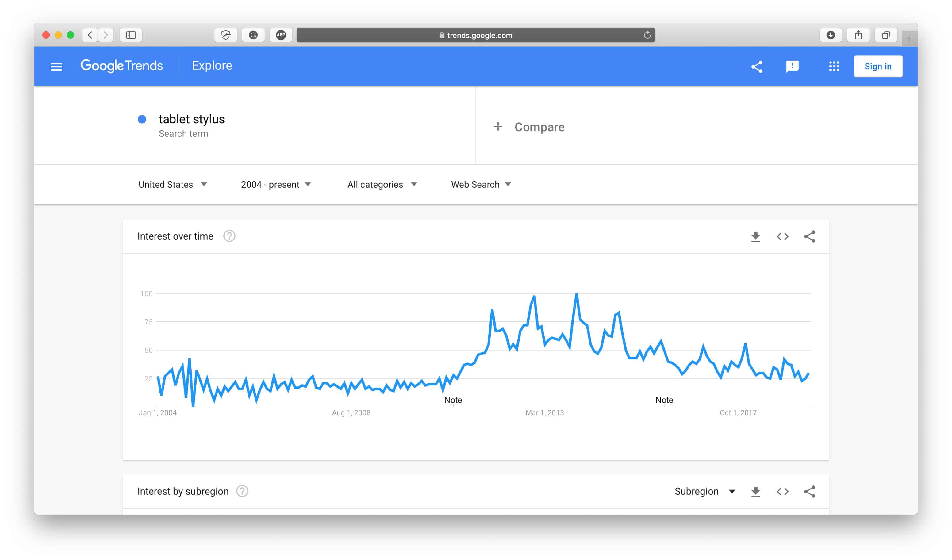Viewport: 952px width, 560px height.
Task: Click the Adblock Plus ABP icon
Action: click(281, 35)
